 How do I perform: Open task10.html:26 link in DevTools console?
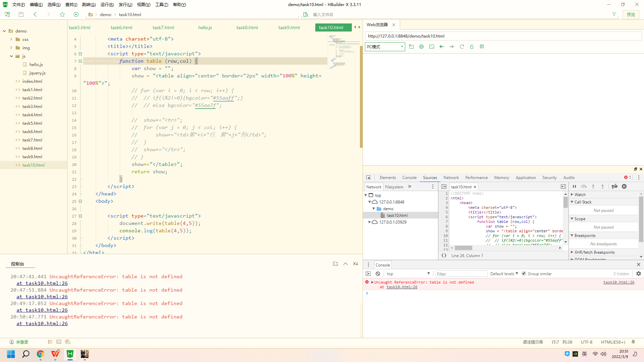point(619,283)
